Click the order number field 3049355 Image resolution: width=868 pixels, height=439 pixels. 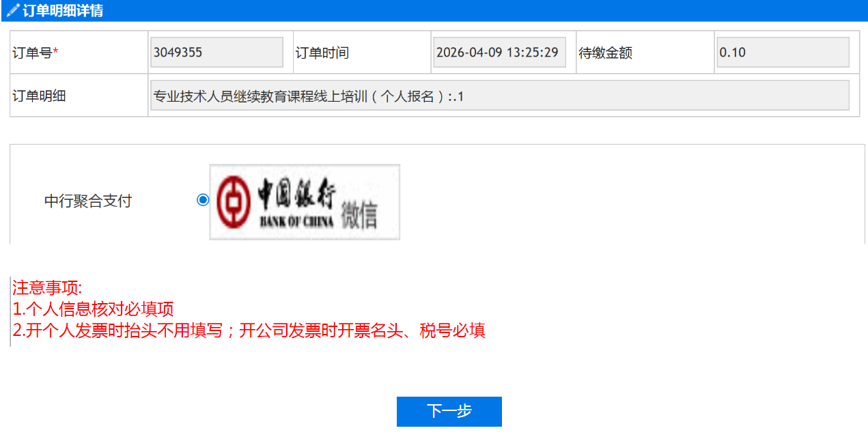[216, 53]
